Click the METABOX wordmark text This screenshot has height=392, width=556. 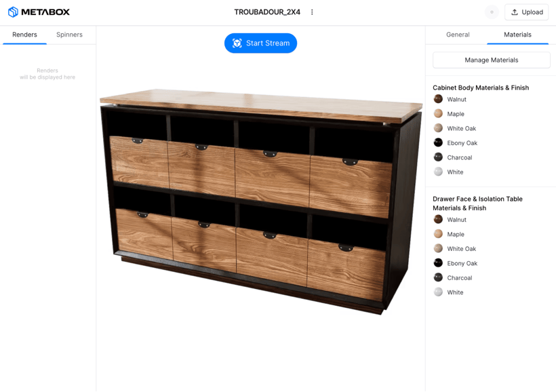point(45,12)
